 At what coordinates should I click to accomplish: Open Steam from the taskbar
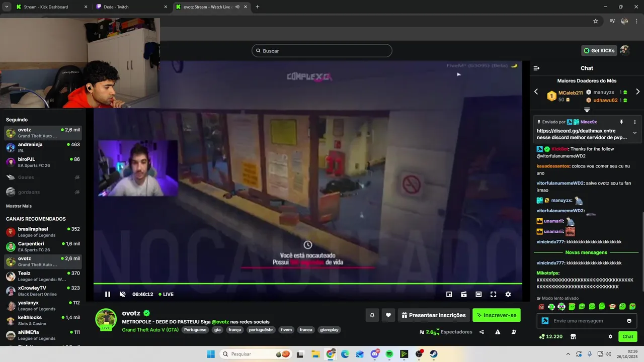[434, 354]
